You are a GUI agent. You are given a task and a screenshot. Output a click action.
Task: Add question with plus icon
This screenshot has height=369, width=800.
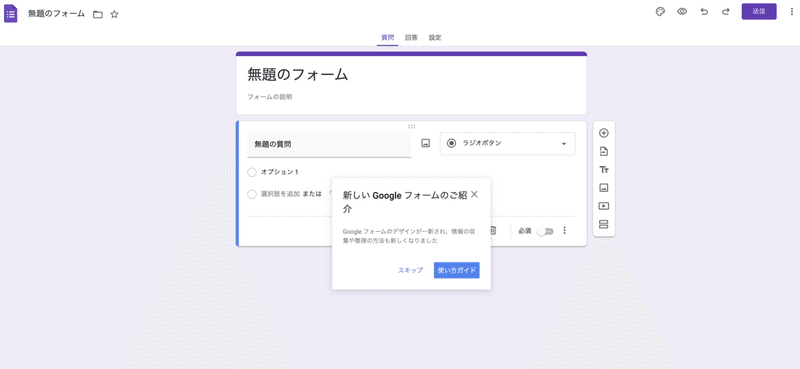[604, 133]
